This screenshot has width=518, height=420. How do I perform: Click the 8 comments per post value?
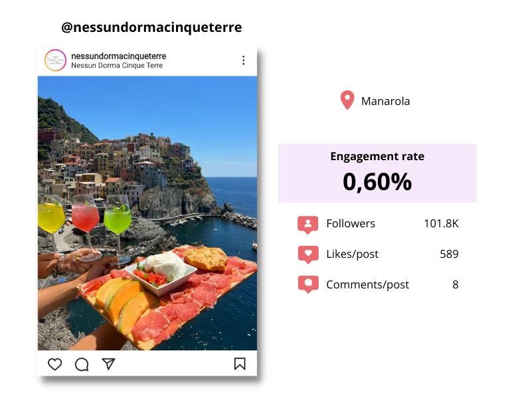coord(455,284)
